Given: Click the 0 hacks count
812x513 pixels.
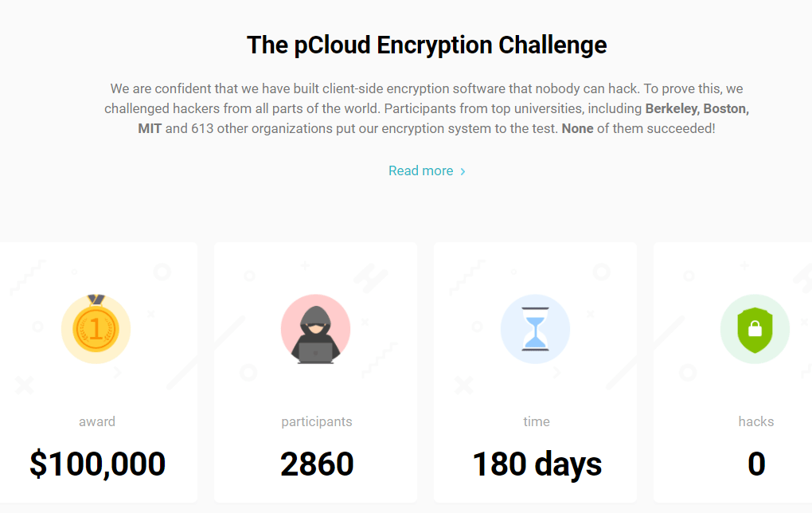Looking at the screenshot, I should click(x=756, y=464).
